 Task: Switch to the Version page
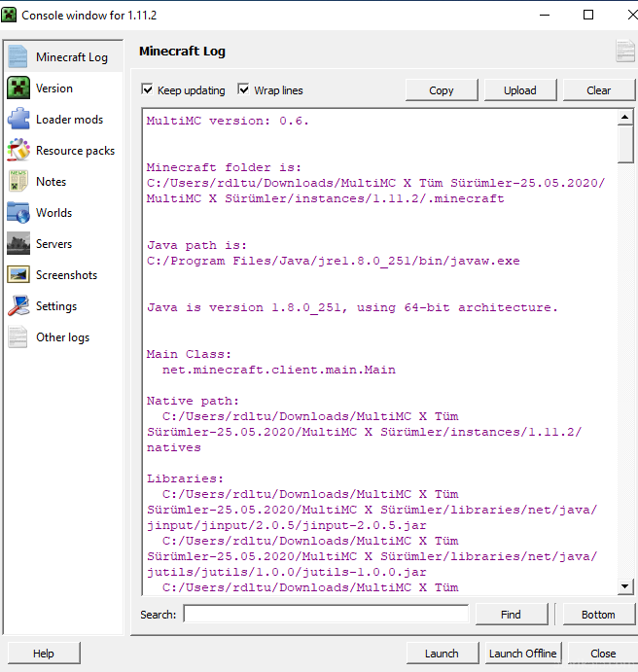pos(64,88)
